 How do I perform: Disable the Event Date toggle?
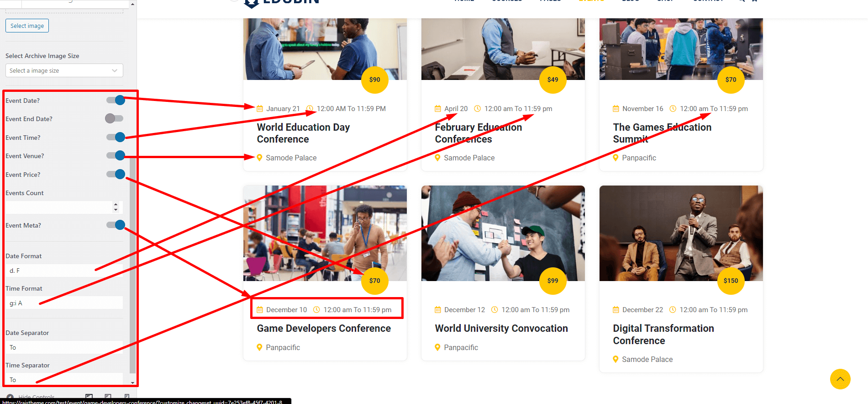click(115, 101)
